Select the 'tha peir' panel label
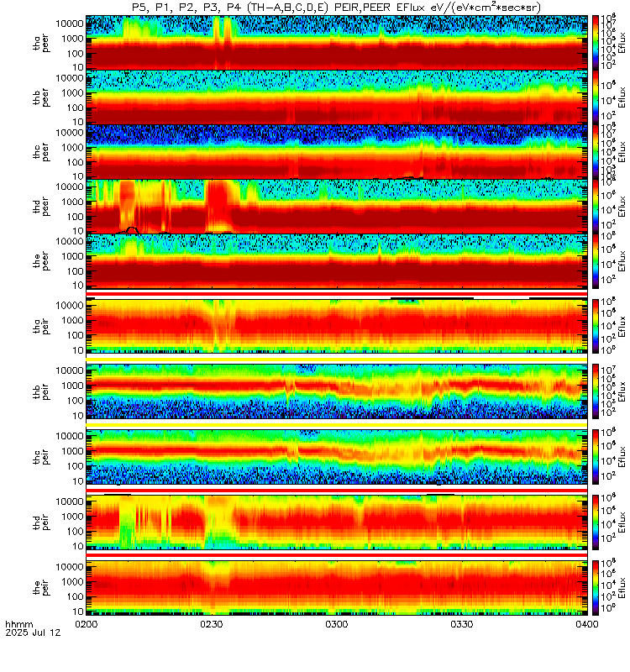Image resolution: width=630 pixels, height=672 pixels. pyautogui.click(x=41, y=327)
